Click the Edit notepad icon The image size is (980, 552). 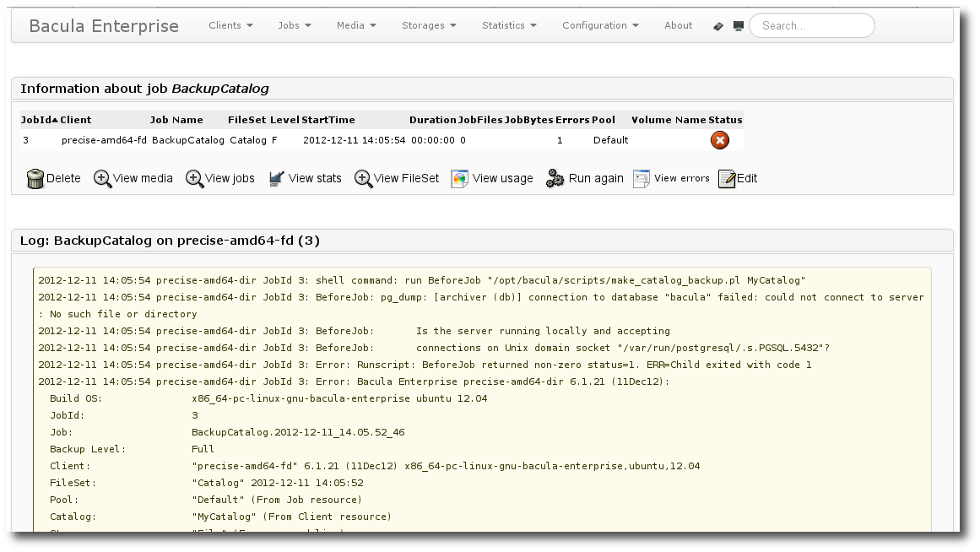[x=727, y=179]
